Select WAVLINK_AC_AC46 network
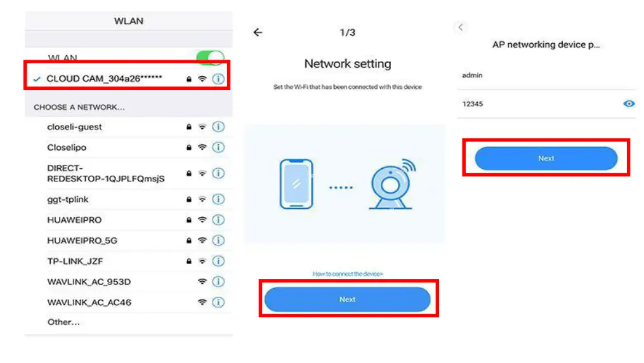 tap(129, 303)
